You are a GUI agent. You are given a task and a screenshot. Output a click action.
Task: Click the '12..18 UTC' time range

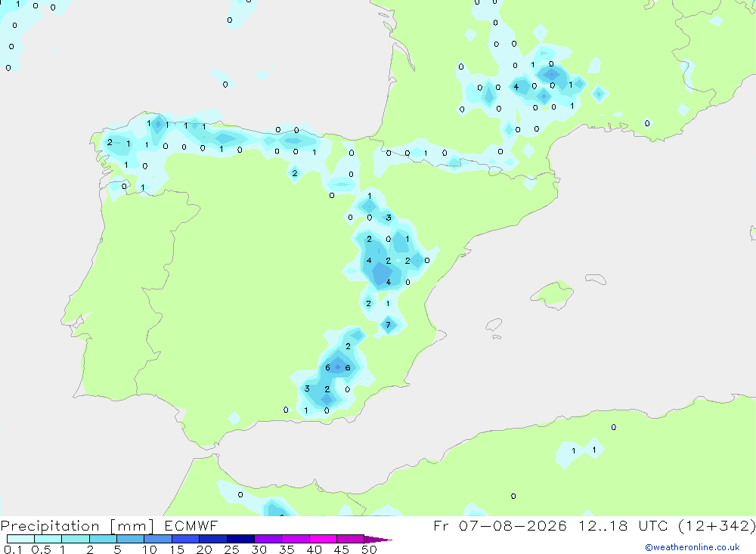pyautogui.click(x=622, y=525)
